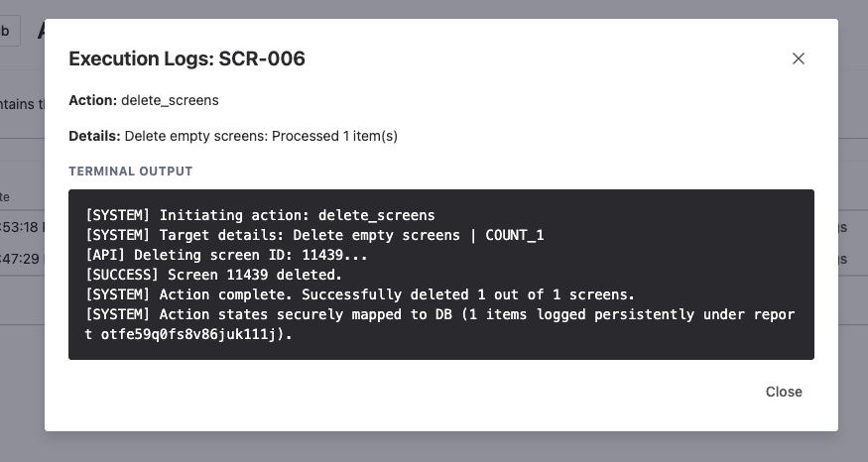Viewport: 868px width, 462px height.
Task: Click the partially hidden button behind the dialog's top-left
Action: point(8,31)
